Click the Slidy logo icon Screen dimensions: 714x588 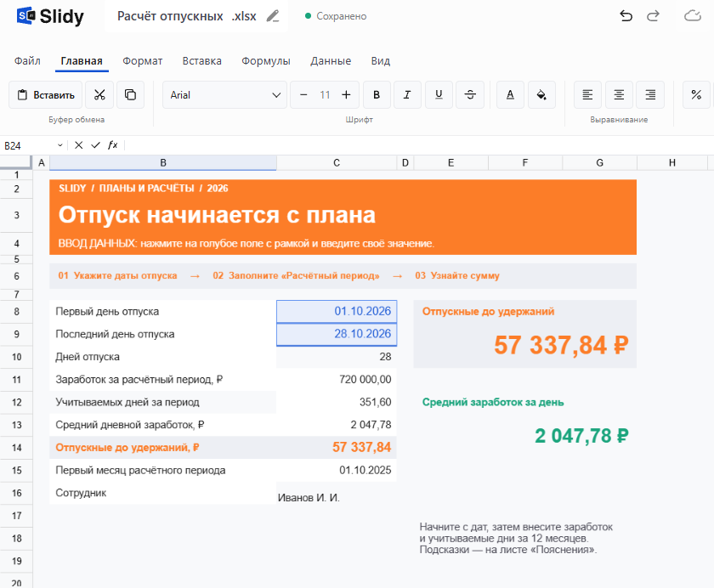coord(25,16)
